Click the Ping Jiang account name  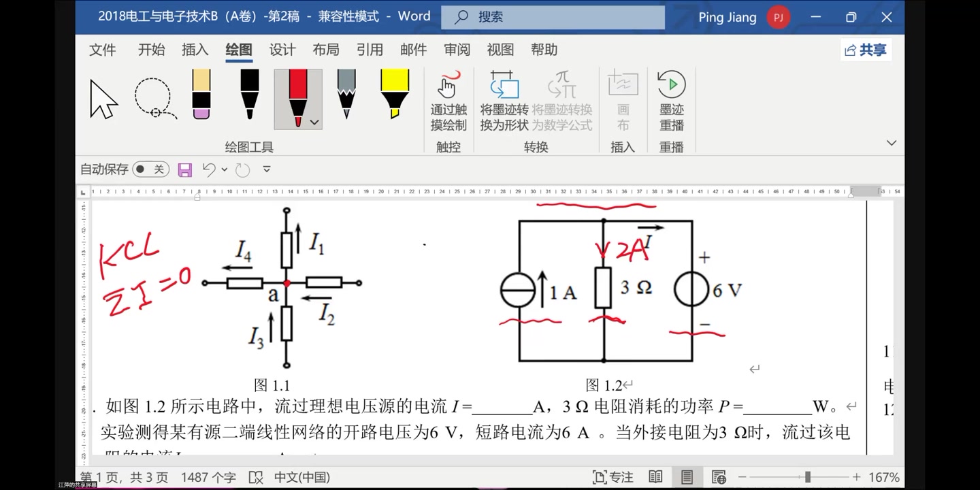tap(728, 17)
